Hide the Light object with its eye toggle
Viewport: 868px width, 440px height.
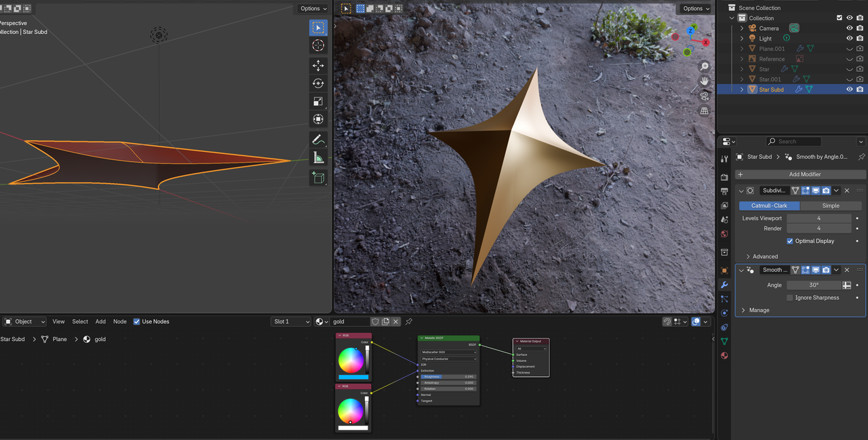point(849,38)
